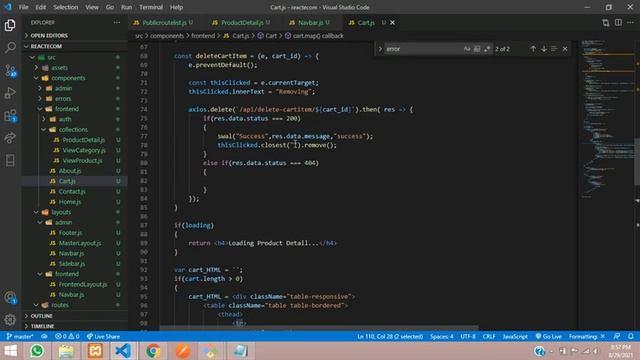Click the split editor right icon
This screenshot has width=640, height=360.
(x=618, y=22)
